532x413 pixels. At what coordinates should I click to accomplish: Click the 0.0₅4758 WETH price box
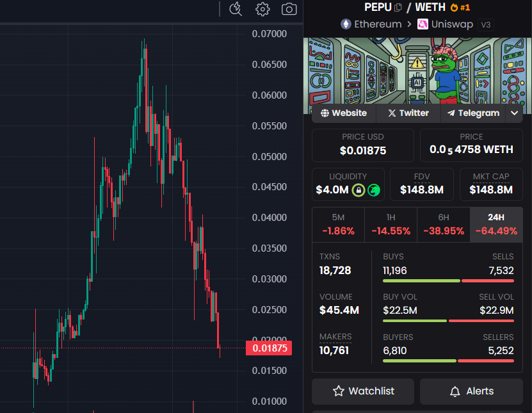pos(471,145)
